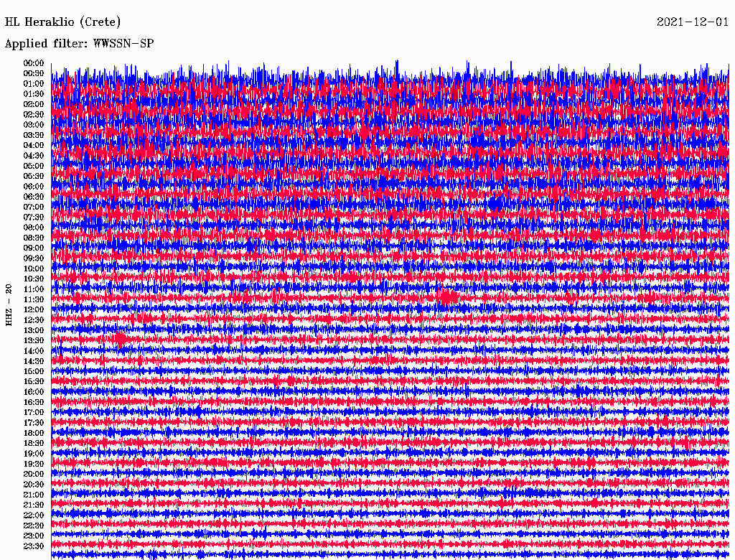
Task: Select the 21:30 time label
Action: click(x=33, y=505)
